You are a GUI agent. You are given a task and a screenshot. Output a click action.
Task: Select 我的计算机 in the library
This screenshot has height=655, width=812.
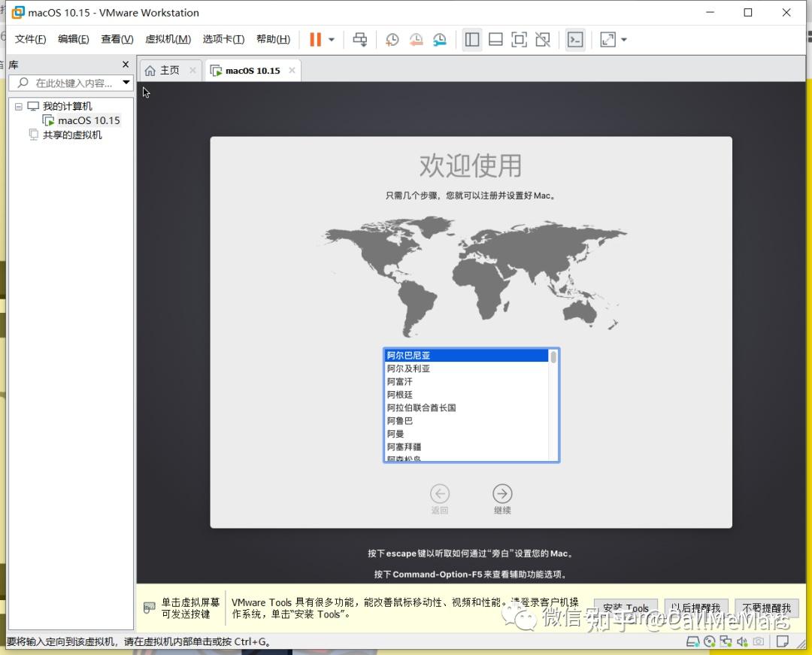68,106
